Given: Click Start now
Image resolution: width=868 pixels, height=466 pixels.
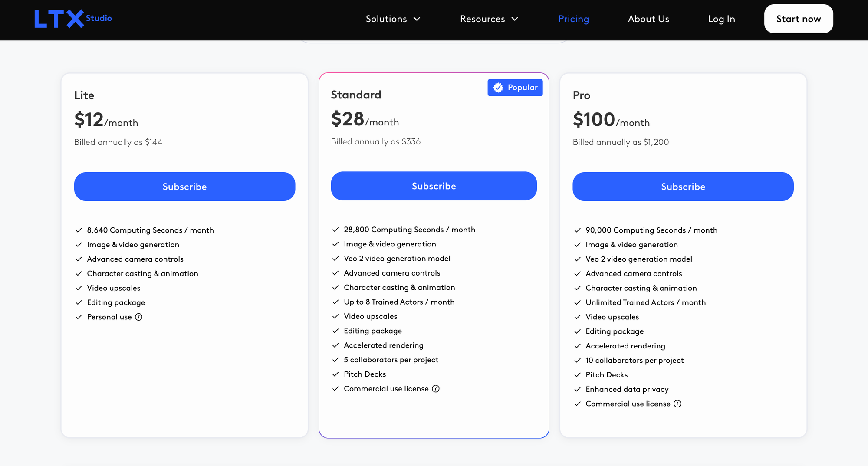Looking at the screenshot, I should click(x=799, y=19).
